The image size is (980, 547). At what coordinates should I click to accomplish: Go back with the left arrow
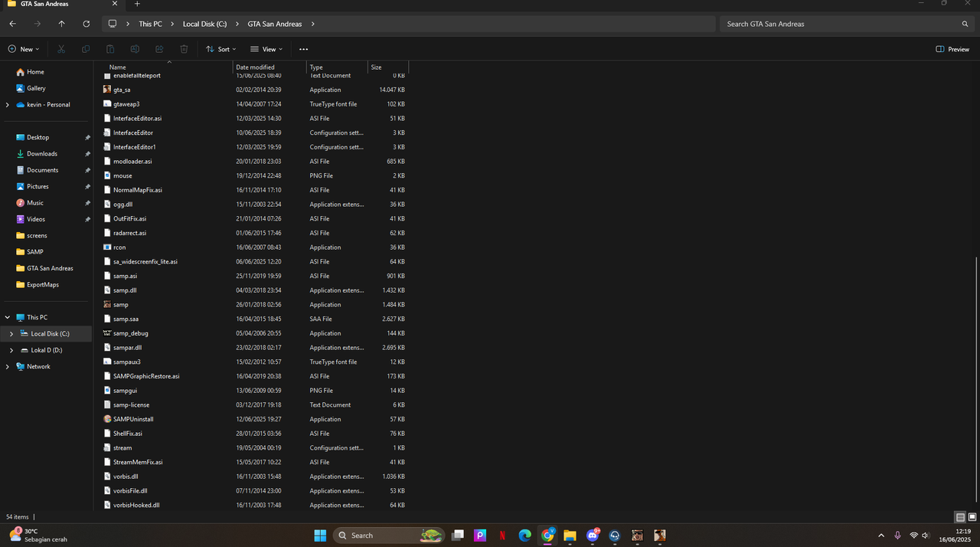pos(12,24)
